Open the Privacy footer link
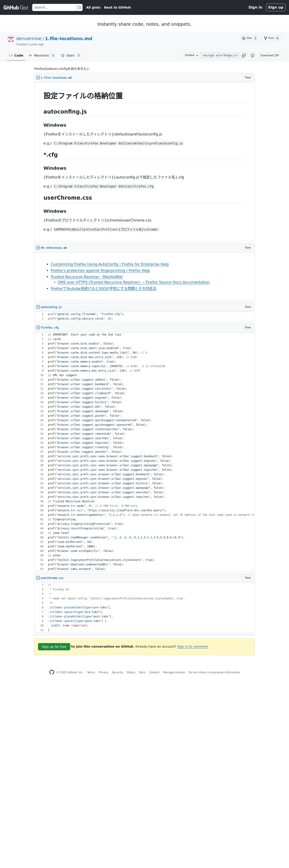 [x=103, y=673]
